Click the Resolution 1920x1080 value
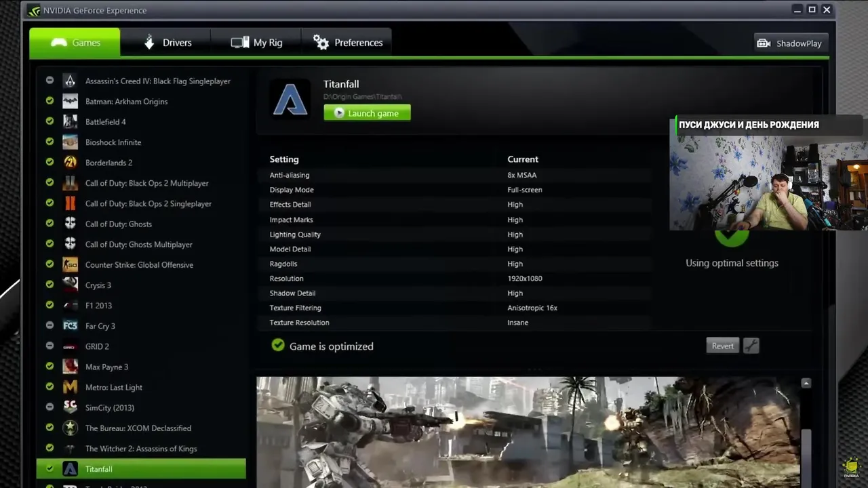The width and height of the screenshot is (868, 488). pyautogui.click(x=524, y=279)
